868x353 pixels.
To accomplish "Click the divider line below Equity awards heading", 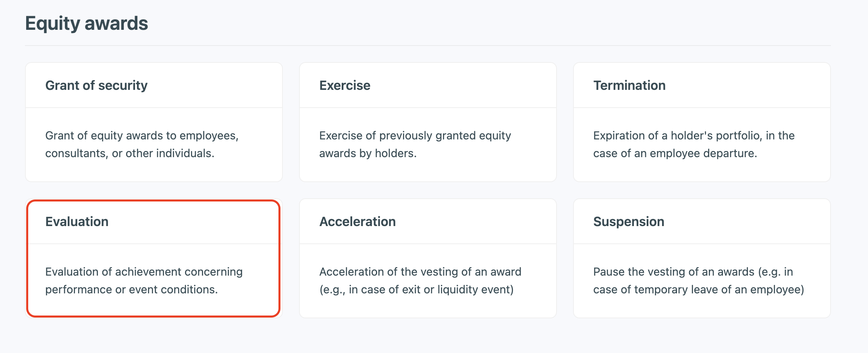I will [428, 46].
